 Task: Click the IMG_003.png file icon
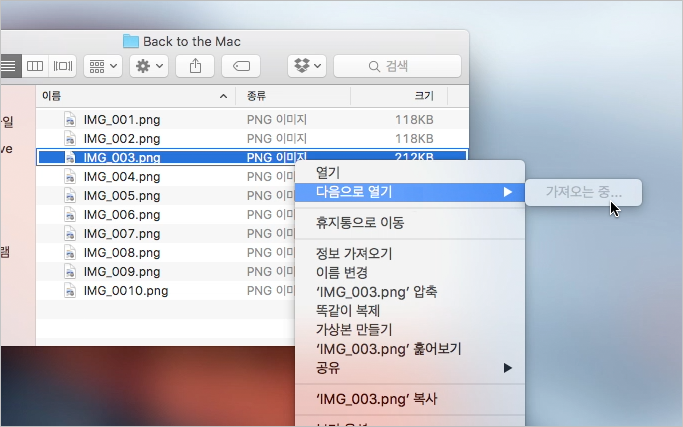(x=70, y=157)
